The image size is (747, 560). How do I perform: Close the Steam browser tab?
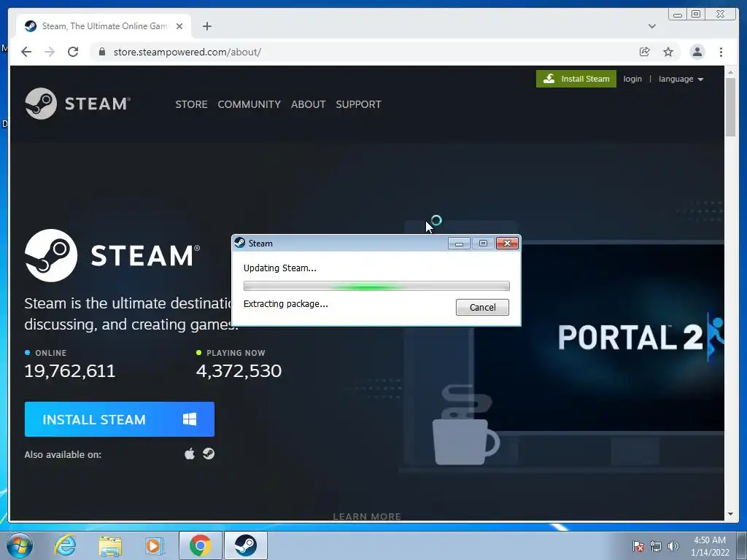point(179,26)
